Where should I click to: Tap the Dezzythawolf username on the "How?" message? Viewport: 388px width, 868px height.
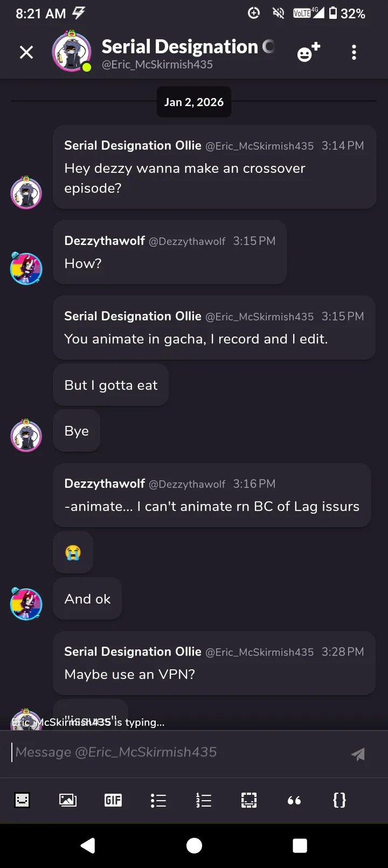105,241
